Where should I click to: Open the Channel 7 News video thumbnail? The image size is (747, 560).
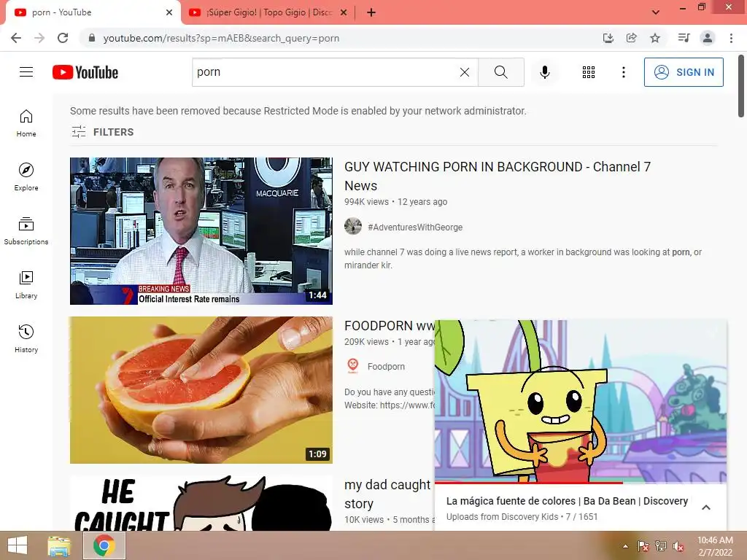(x=201, y=231)
